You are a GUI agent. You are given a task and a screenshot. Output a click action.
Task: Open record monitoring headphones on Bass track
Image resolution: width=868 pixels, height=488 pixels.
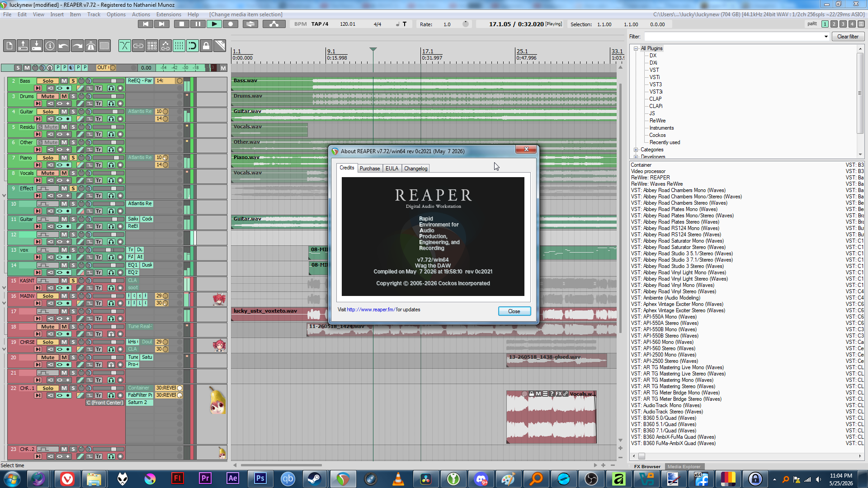[111, 88]
